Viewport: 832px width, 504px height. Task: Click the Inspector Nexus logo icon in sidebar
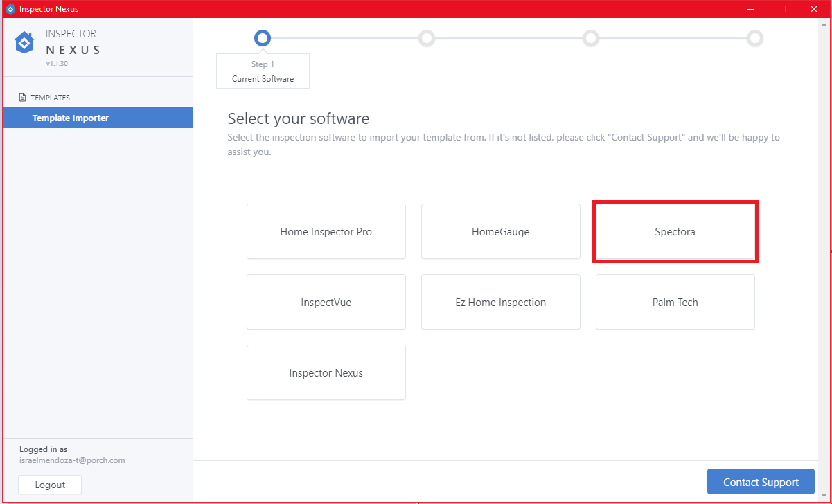point(24,42)
